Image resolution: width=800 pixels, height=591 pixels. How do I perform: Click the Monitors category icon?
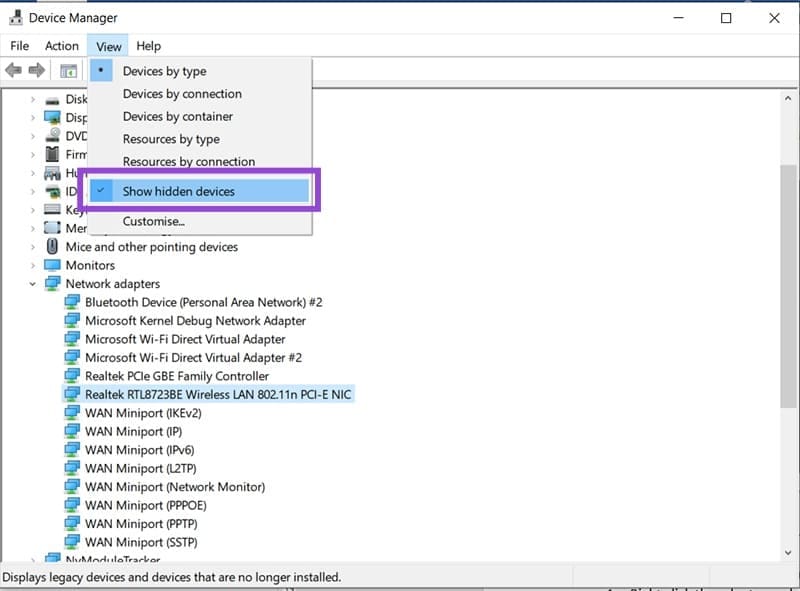click(x=51, y=265)
